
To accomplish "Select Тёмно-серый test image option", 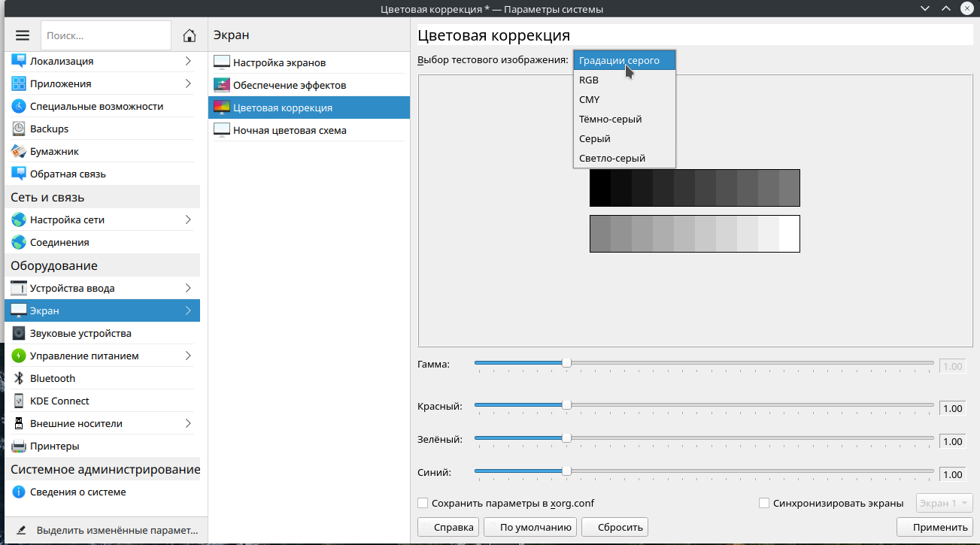I will (624, 119).
